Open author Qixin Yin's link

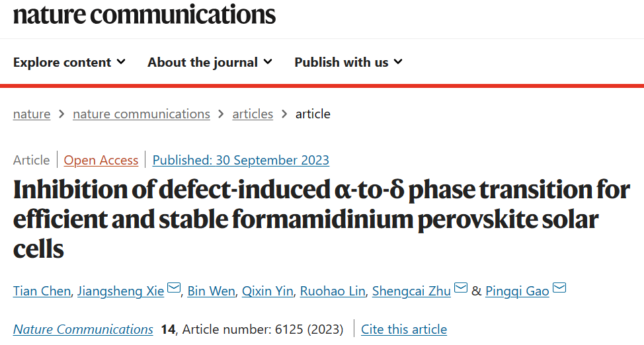coord(267,291)
